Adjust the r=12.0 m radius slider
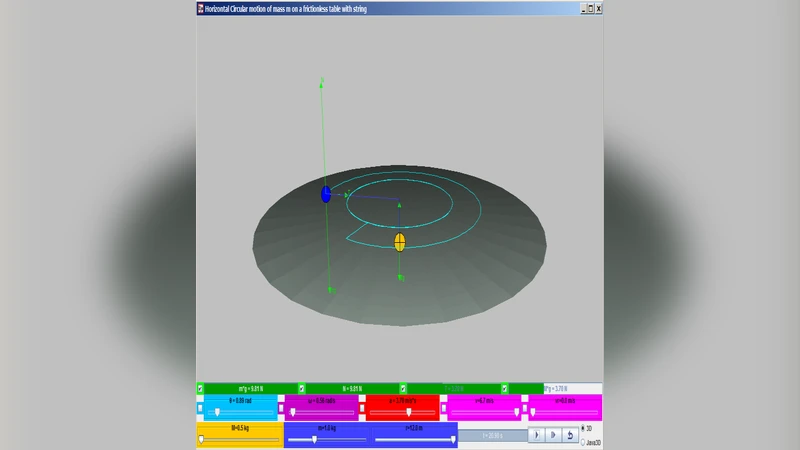The height and width of the screenshot is (450, 800). click(x=414, y=439)
